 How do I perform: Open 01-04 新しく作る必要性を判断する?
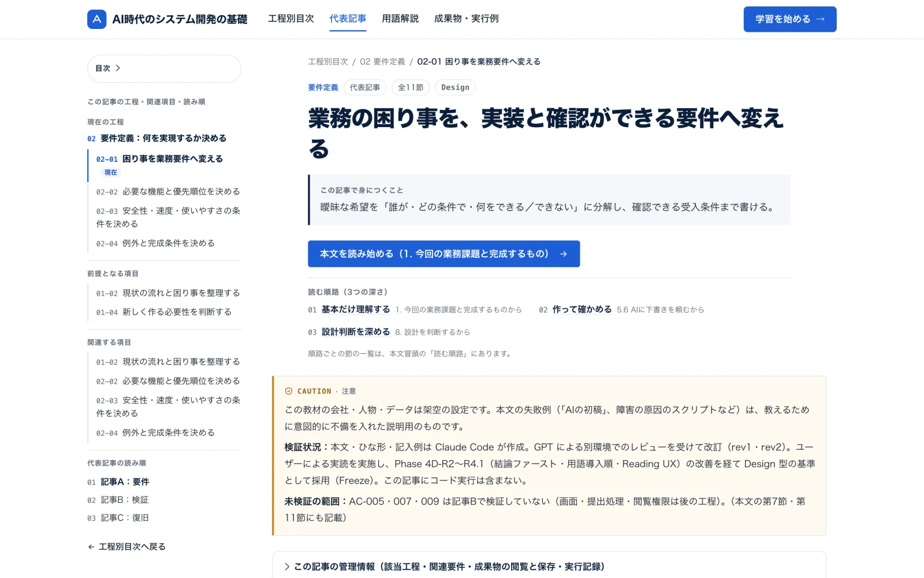tap(164, 312)
